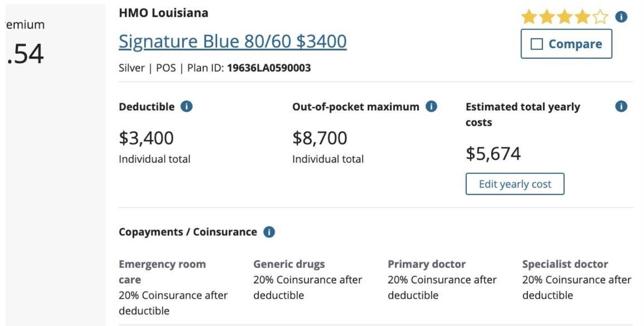Open the Deductible info tooltip icon
The image size is (644, 326).
pos(186,107)
